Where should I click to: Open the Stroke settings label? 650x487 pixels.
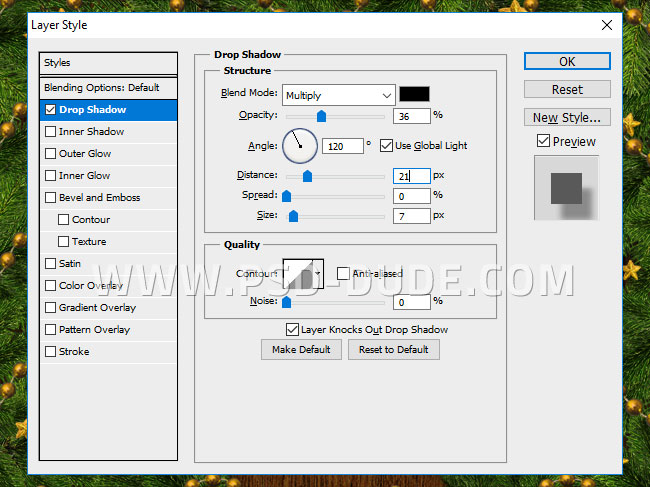pos(74,351)
